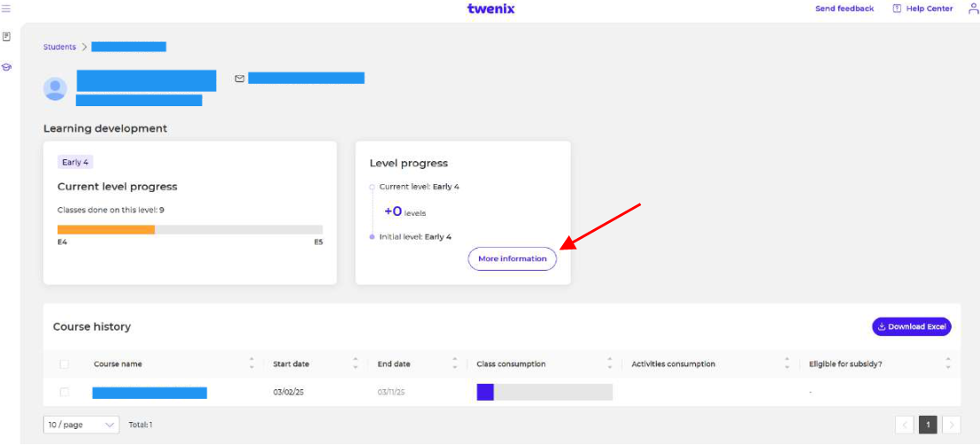
Task: Tick the checkbox of the 03/02/25 course row
Action: [x=64, y=392]
